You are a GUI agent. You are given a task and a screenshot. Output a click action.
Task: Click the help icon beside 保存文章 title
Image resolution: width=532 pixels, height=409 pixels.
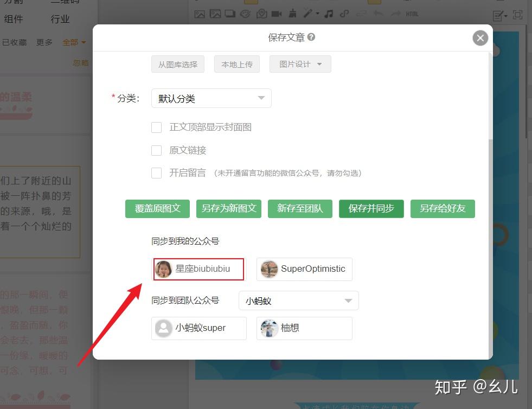(311, 37)
